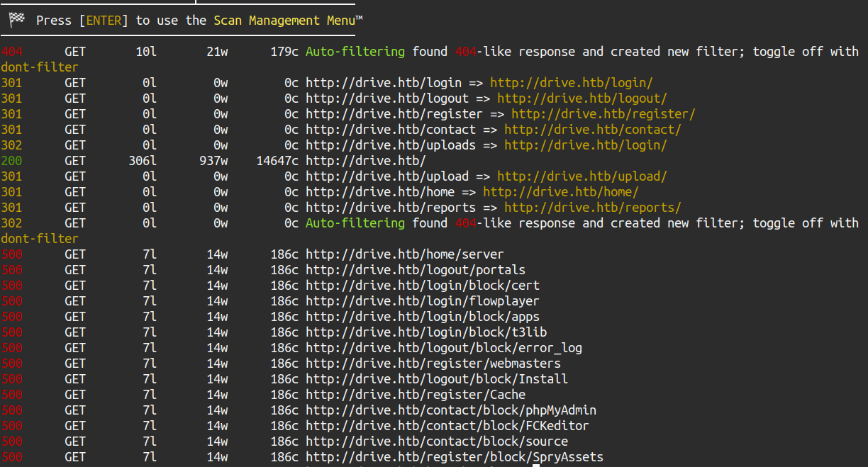Open the contact/block/FCKeditor URL
This screenshot has width=868, height=467.
(x=447, y=426)
